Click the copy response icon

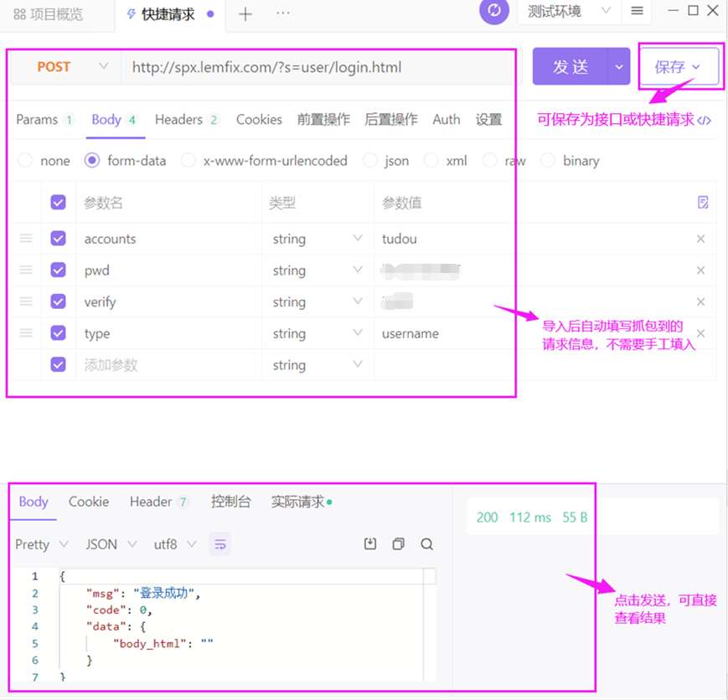tap(398, 544)
